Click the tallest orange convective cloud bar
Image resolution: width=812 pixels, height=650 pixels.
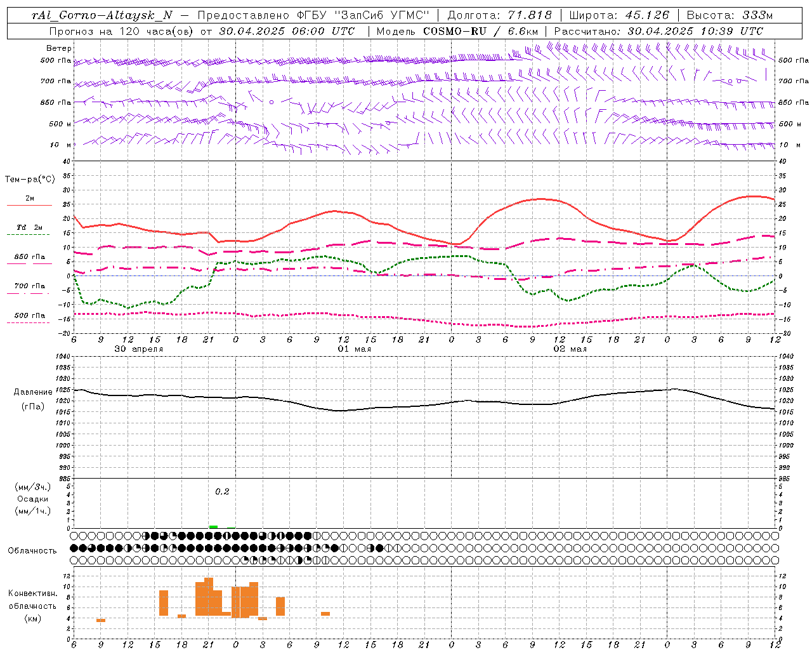point(209,597)
